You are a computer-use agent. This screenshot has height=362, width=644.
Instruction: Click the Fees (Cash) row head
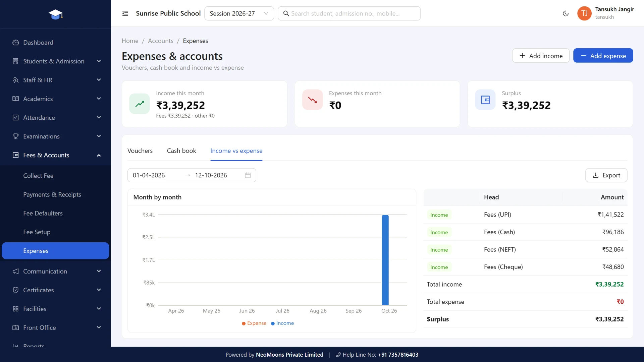click(499, 232)
